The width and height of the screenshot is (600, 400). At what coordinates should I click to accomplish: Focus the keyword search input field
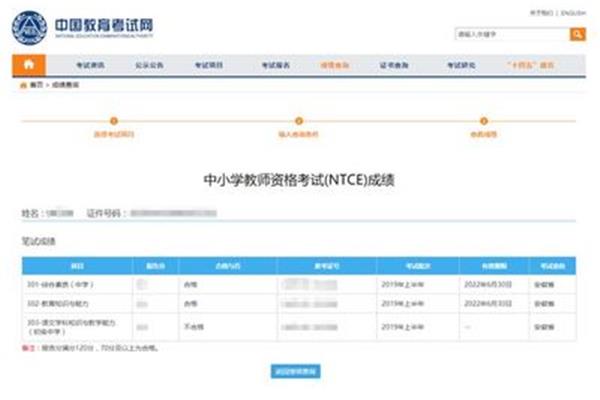512,34
